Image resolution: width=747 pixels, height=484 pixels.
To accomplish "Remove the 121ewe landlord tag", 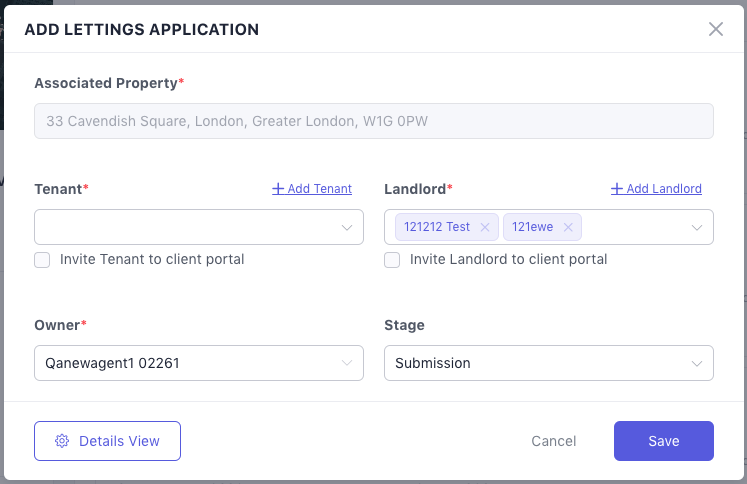I will click(568, 227).
